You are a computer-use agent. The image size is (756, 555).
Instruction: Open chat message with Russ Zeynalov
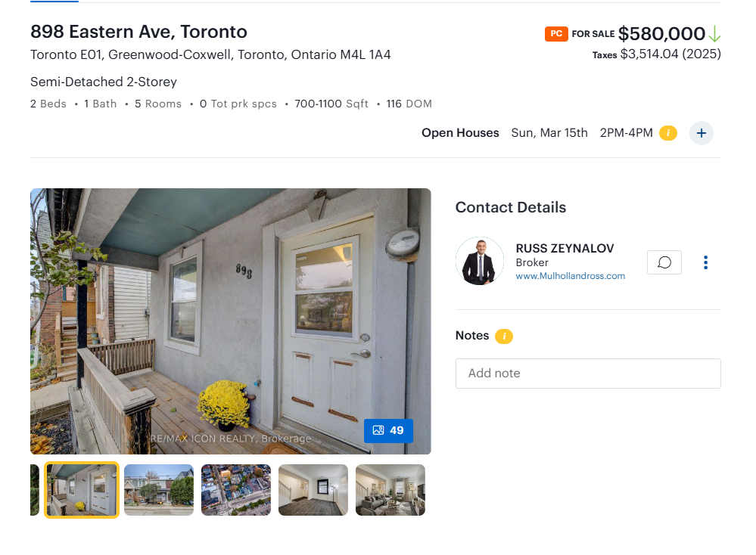pyautogui.click(x=664, y=262)
